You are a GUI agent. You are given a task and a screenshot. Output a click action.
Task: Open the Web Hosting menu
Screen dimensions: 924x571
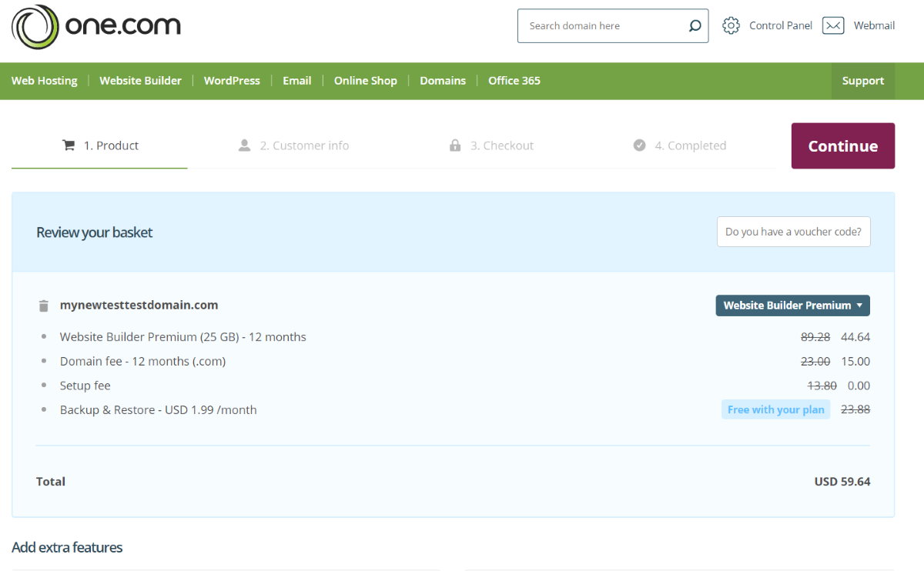pos(45,81)
